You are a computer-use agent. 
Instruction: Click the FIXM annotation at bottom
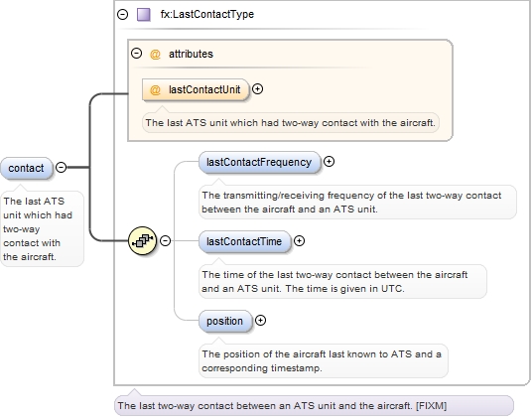314,405
